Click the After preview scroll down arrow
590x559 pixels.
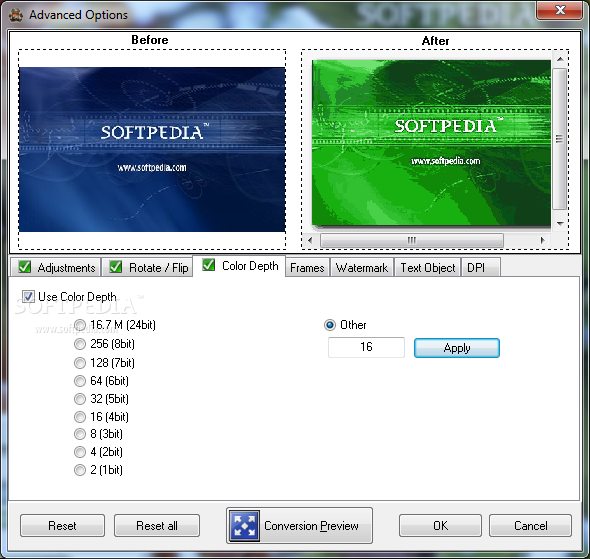[x=560, y=223]
